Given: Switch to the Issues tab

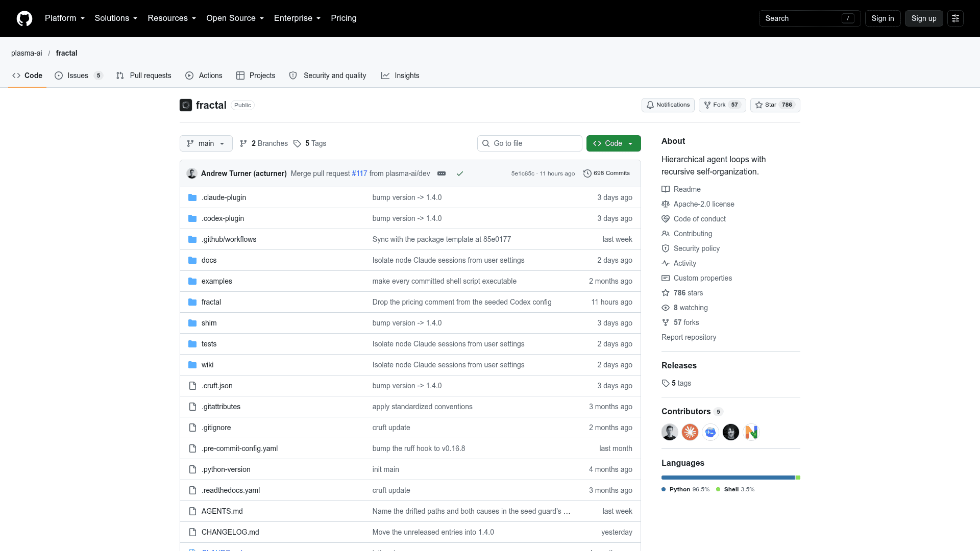Looking at the screenshot, I should point(79,76).
